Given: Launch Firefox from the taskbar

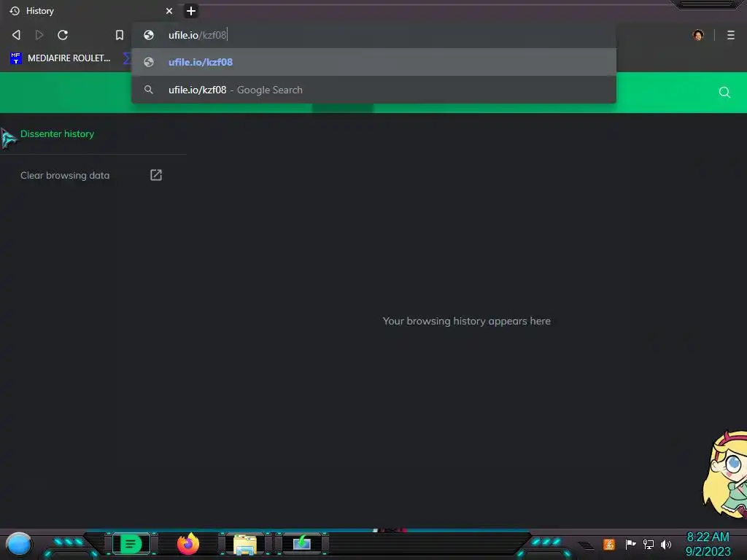Looking at the screenshot, I should coord(188,544).
